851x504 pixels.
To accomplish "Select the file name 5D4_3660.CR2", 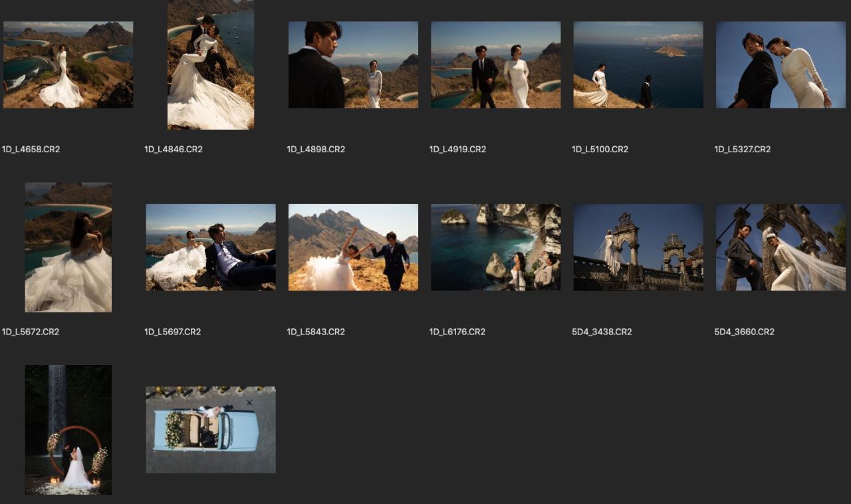I will (x=744, y=332).
